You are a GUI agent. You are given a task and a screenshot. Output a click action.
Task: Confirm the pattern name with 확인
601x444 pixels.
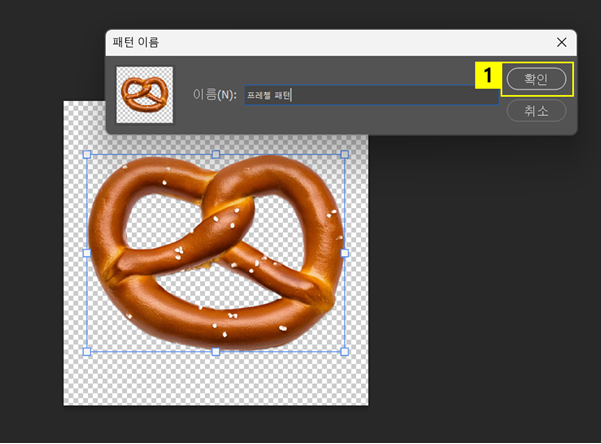[536, 79]
